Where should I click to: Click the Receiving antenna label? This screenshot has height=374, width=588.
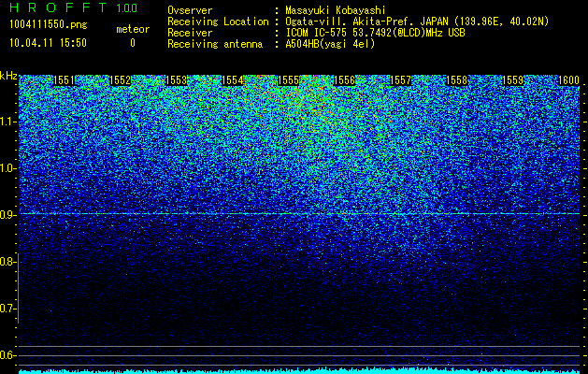click(215, 44)
